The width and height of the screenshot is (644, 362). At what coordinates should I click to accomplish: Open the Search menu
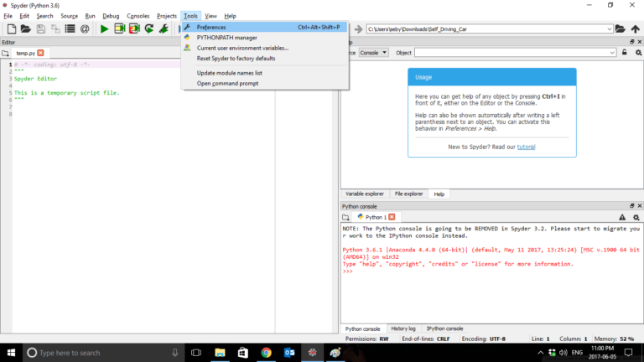tap(44, 16)
